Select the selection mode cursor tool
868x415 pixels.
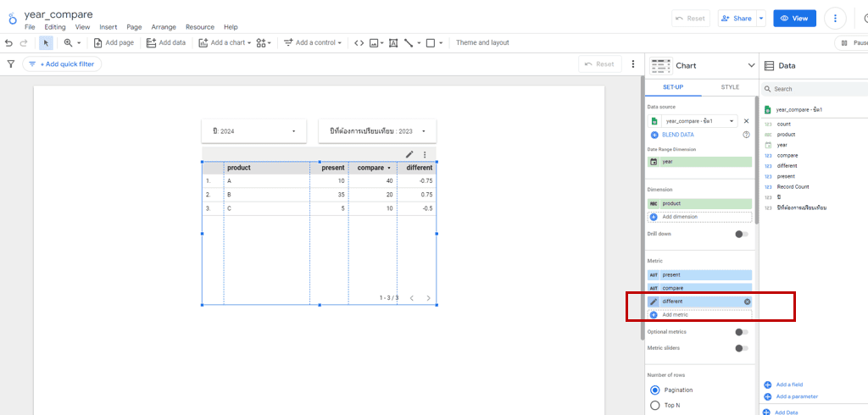click(47, 42)
